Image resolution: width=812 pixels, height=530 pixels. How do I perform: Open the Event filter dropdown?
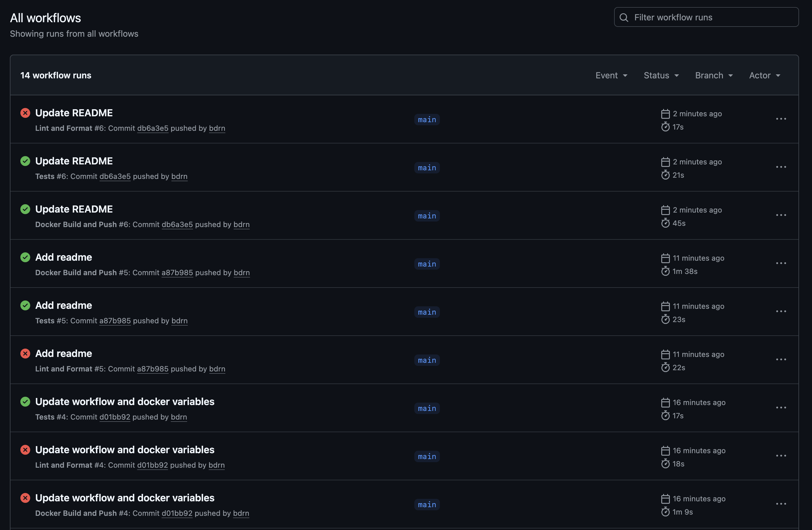(611, 75)
